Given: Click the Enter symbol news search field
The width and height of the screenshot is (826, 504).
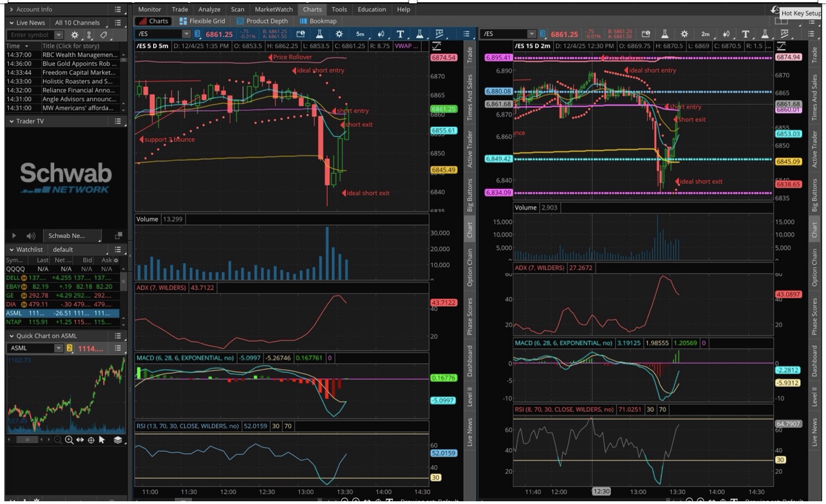Looking at the screenshot, I should pyautogui.click(x=31, y=35).
